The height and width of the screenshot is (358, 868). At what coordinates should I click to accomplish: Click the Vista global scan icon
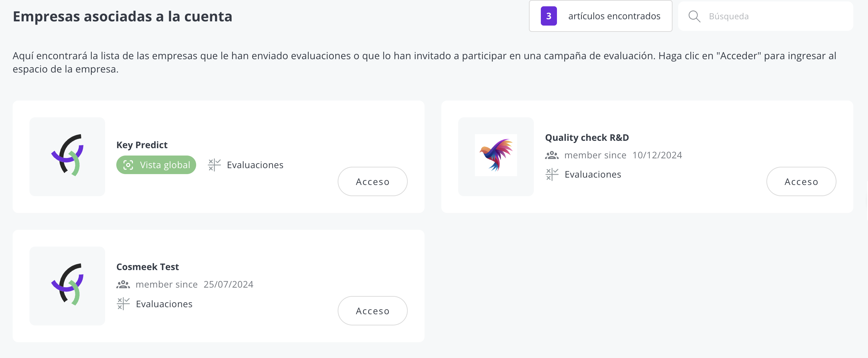[x=128, y=165]
